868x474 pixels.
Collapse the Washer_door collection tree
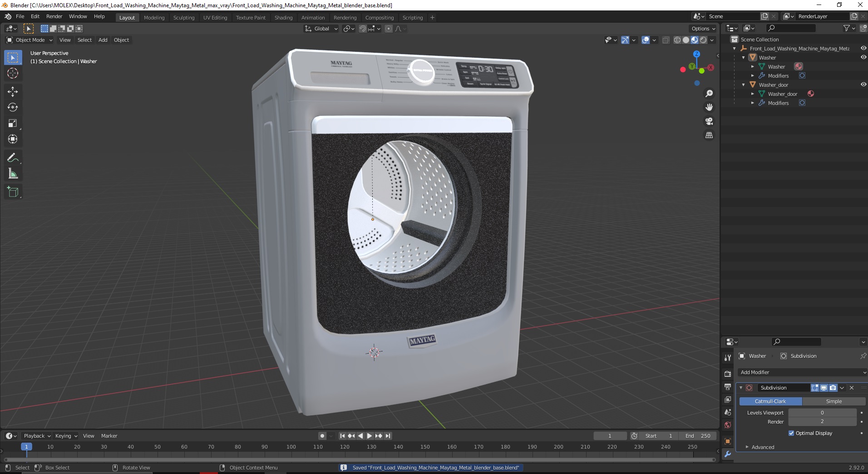pyautogui.click(x=744, y=85)
